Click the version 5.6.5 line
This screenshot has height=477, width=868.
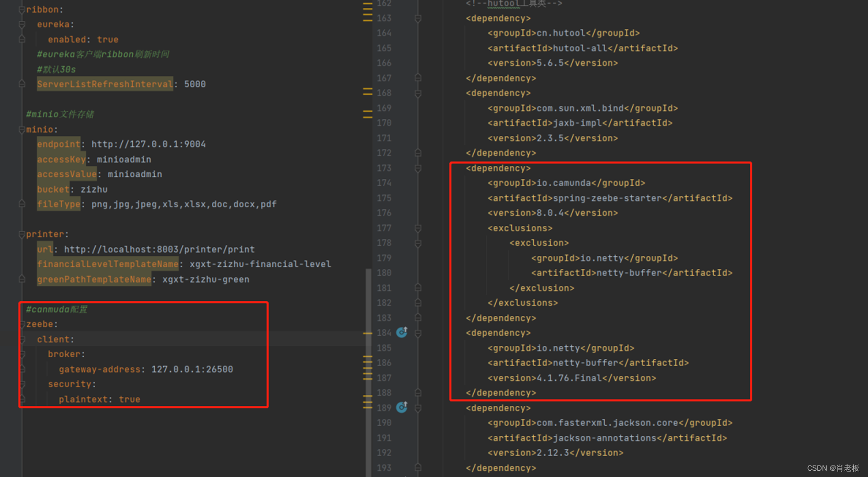click(x=553, y=63)
